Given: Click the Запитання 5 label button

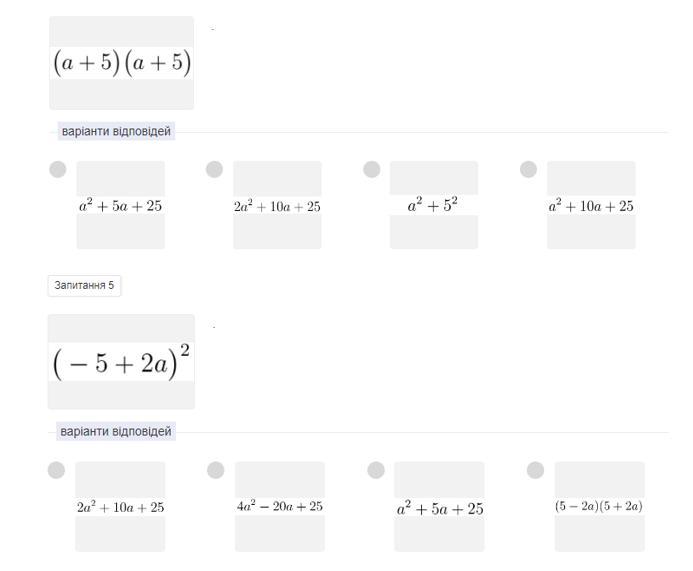Looking at the screenshot, I should coord(84,286).
